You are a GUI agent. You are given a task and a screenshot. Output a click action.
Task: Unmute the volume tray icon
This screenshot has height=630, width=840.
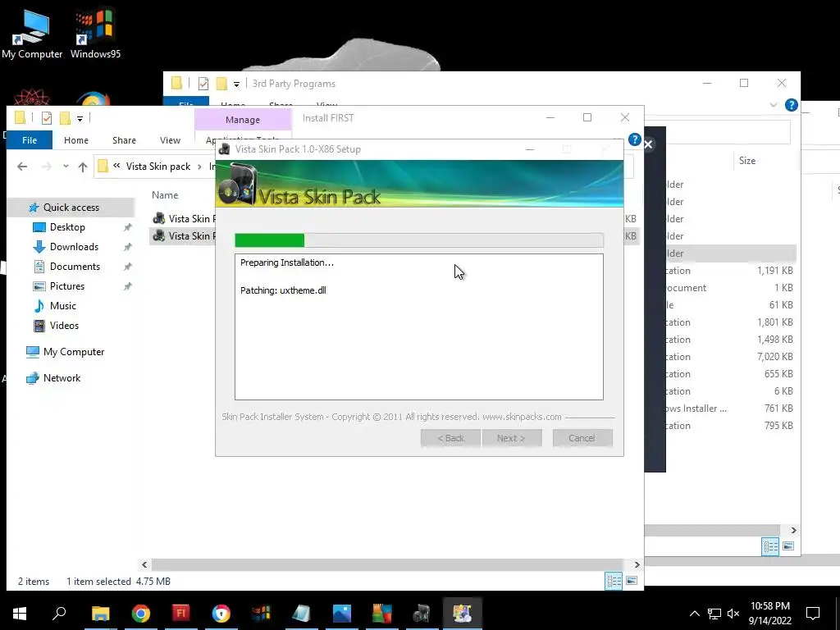click(733, 614)
